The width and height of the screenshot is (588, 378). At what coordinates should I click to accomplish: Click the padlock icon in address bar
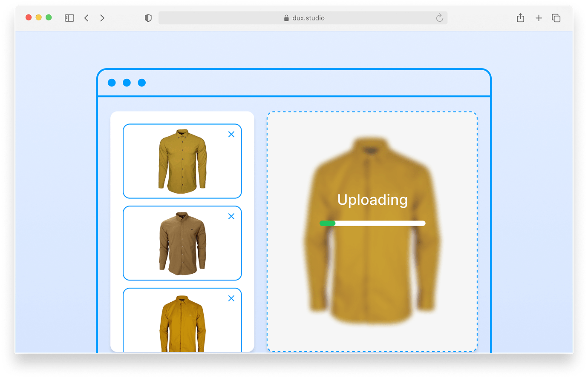point(286,18)
